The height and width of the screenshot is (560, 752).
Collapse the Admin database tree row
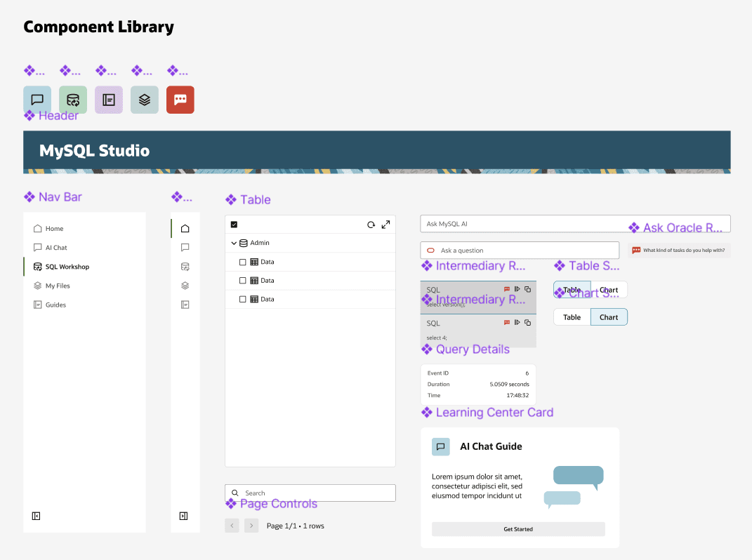tap(234, 243)
